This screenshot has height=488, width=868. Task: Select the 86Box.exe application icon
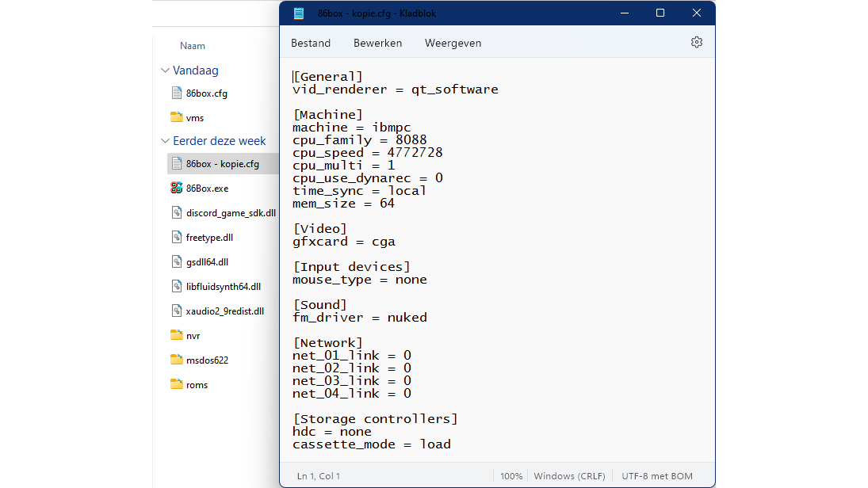coord(177,189)
